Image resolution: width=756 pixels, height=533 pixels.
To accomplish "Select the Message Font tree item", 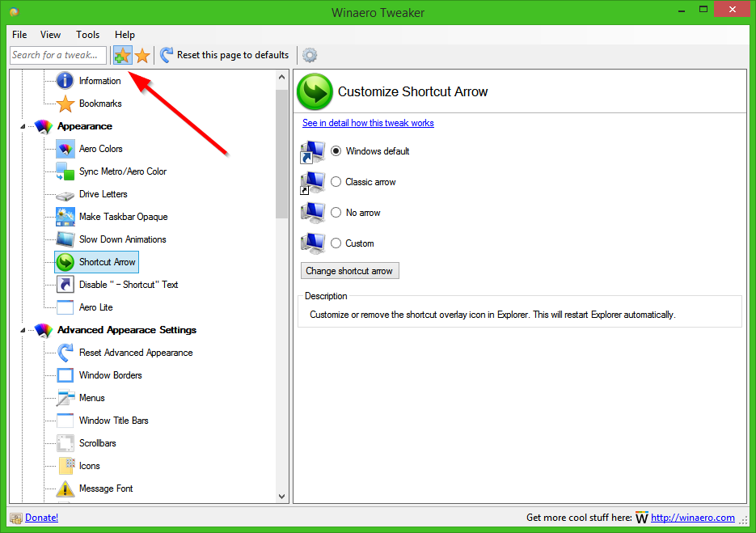I will point(106,489).
